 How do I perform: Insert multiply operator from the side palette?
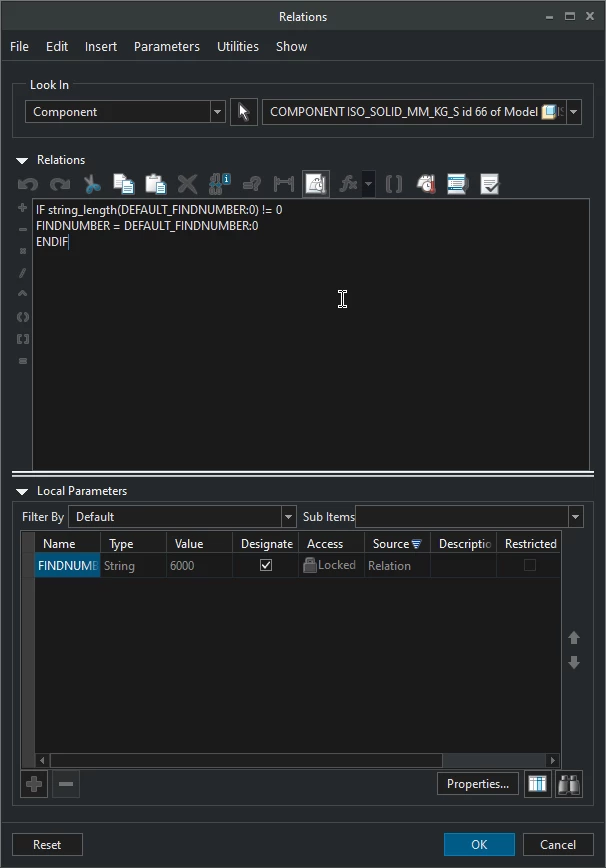pos(22,251)
